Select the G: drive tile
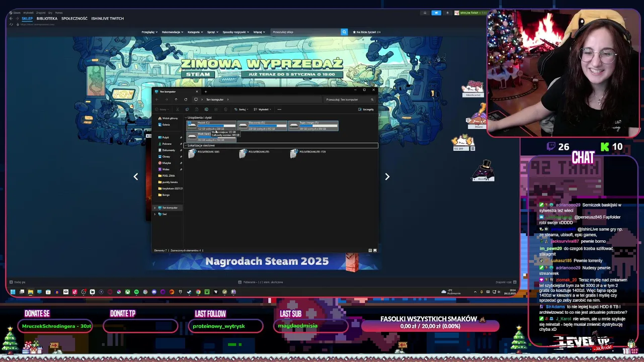644x362 pixels. 262,126
